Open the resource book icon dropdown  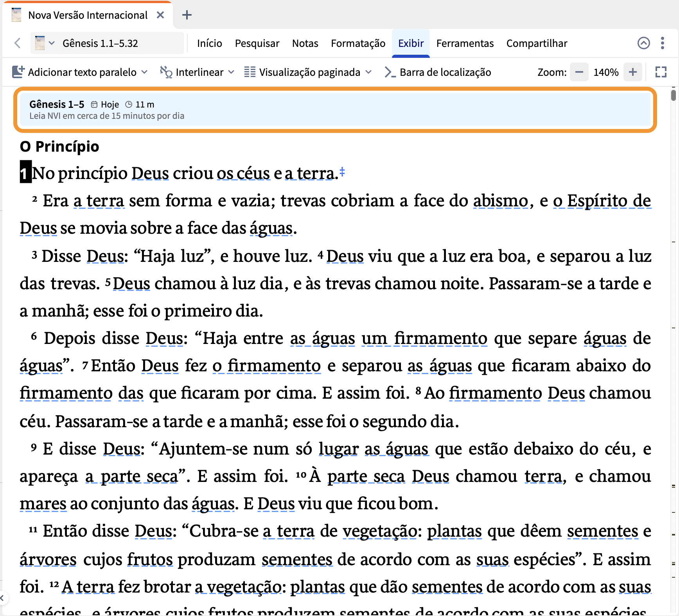point(45,43)
